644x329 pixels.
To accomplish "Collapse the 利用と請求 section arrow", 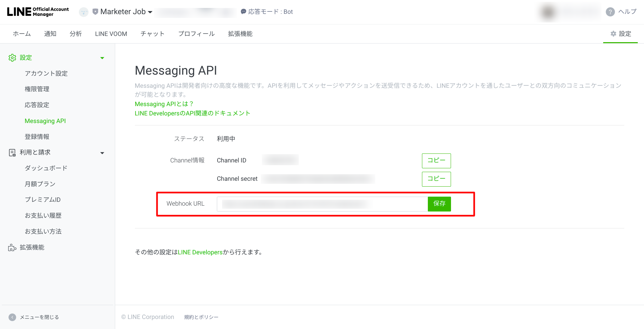I will 102,153.
